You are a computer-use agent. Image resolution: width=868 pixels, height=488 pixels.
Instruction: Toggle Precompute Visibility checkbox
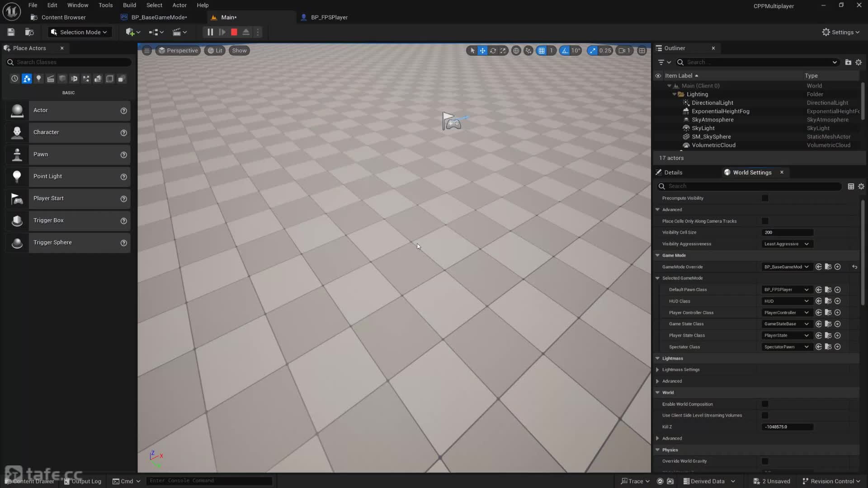point(765,198)
